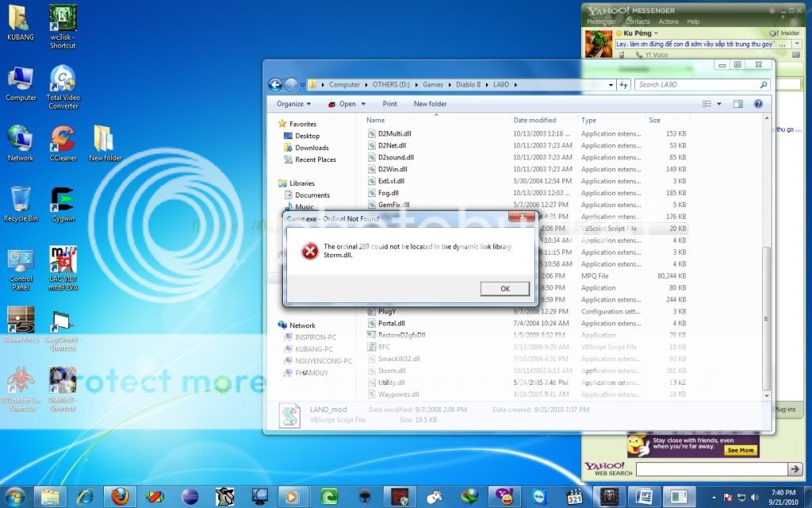This screenshot has width=812, height=508.
Task: Select Documents under Libraries
Action: point(312,195)
